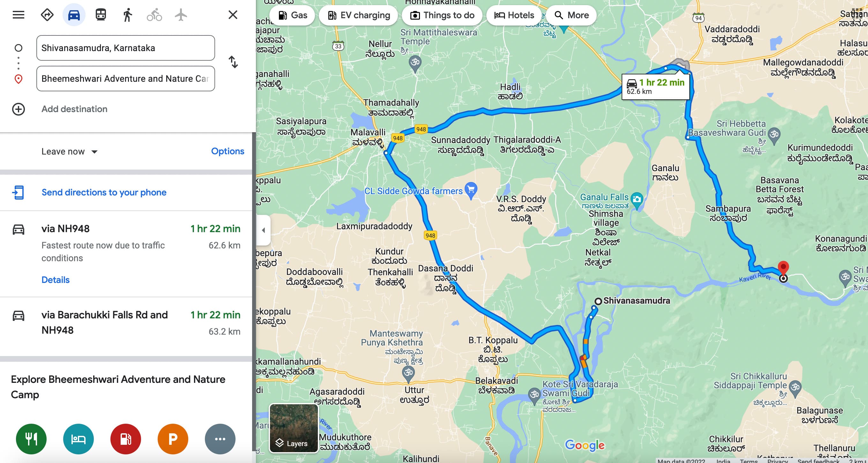This screenshot has width=868, height=463.
Task: Click the green Restaurants circle icon
Action: [x=31, y=439]
